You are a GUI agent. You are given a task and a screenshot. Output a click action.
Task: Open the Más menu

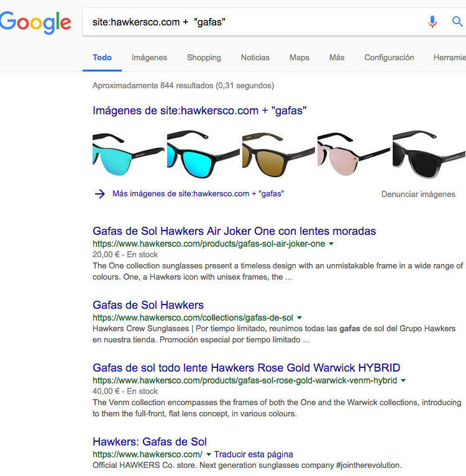(x=337, y=58)
